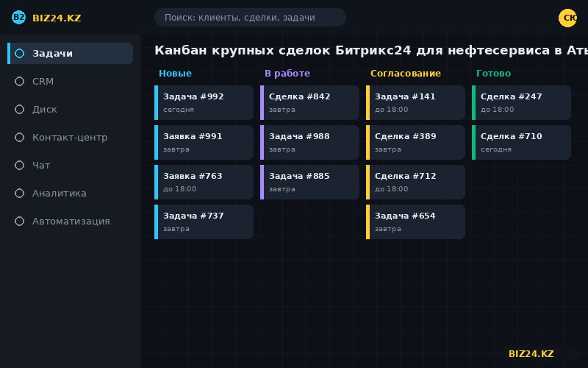
Task: Open card Сделка #712
Action: (x=415, y=182)
